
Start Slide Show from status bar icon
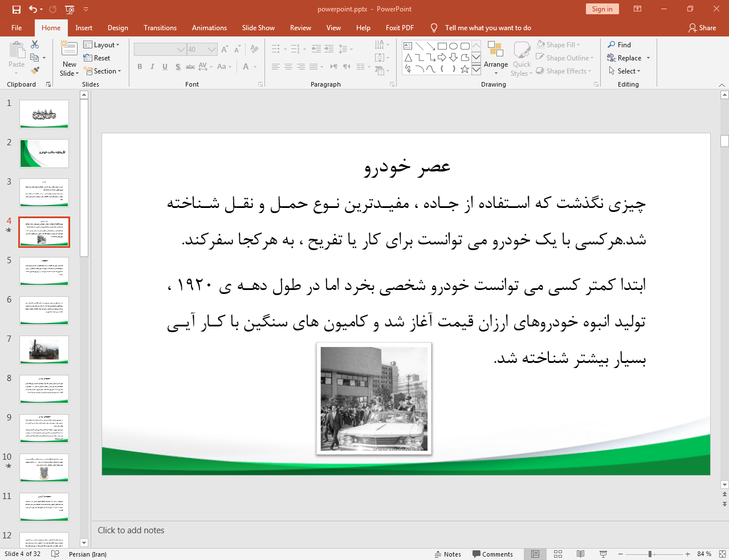coord(603,554)
